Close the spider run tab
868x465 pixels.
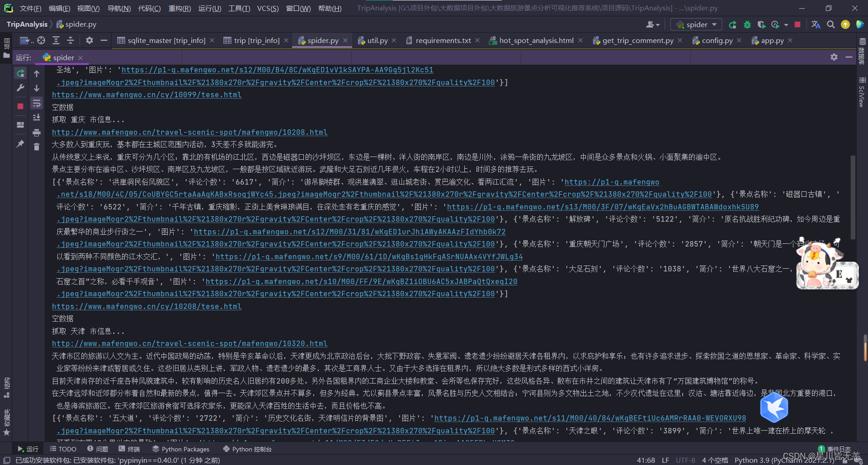tap(80, 57)
